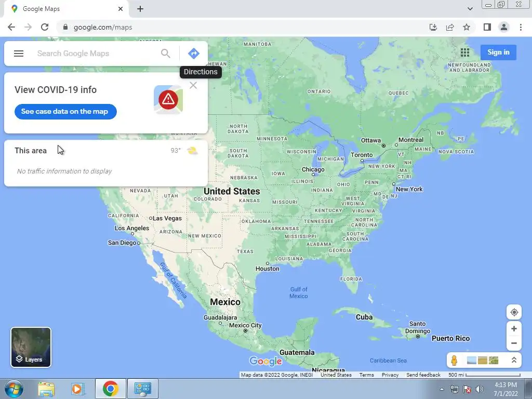Show your location with the target icon
532x399 pixels.
(514, 312)
